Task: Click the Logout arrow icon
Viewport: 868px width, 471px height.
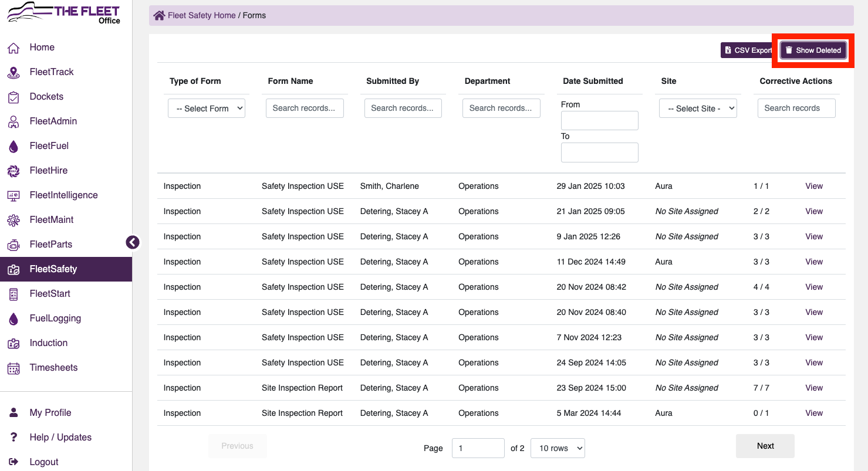Action: pyautogui.click(x=13, y=462)
